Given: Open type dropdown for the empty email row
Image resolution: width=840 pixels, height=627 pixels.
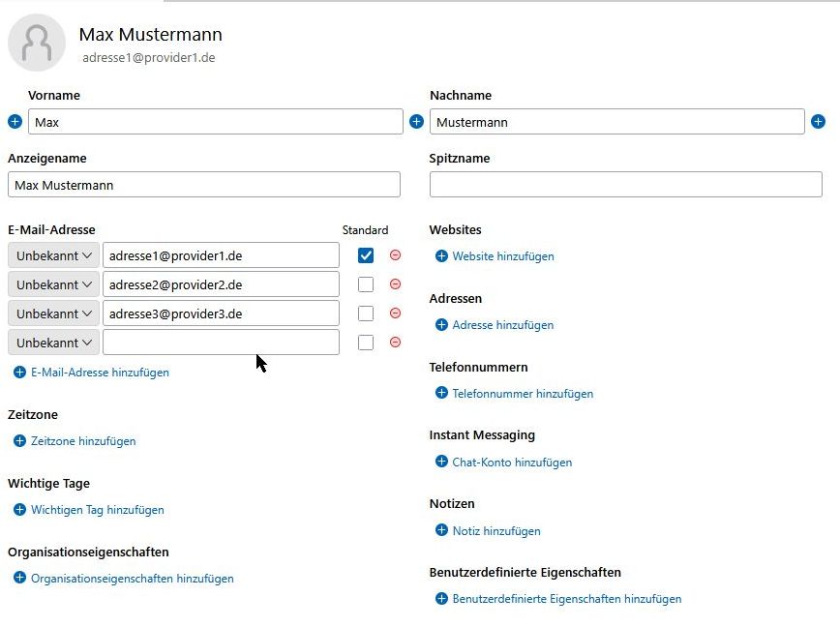Looking at the screenshot, I should 54,343.
